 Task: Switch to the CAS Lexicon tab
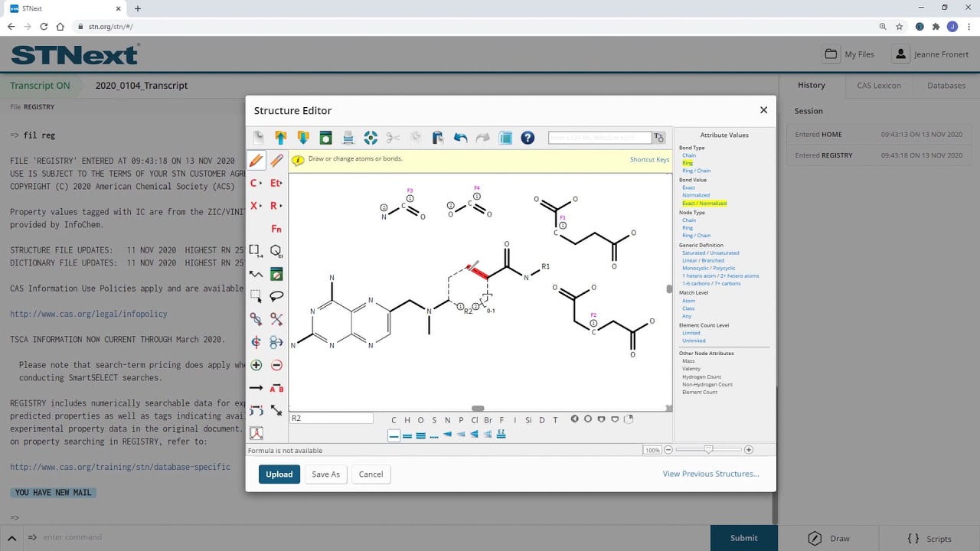pyautogui.click(x=879, y=85)
